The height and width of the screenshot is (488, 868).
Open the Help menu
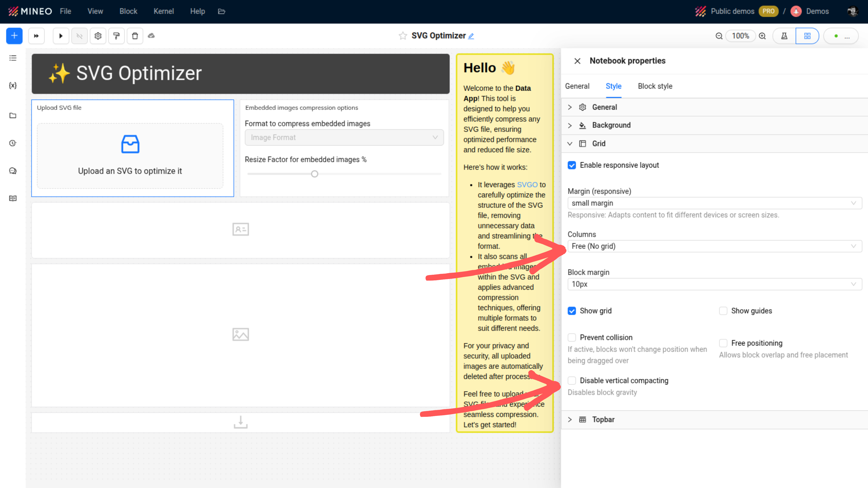click(198, 12)
